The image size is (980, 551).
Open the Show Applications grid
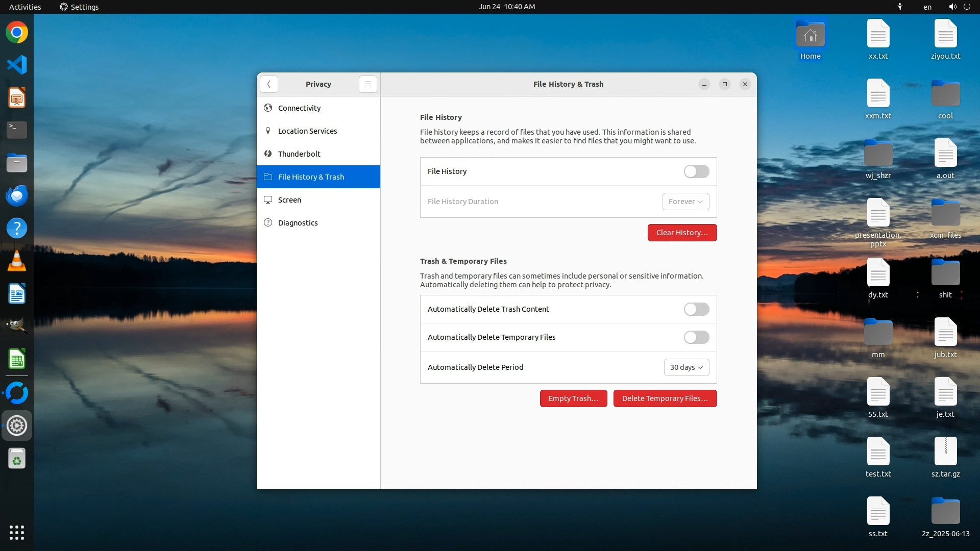[x=17, y=532]
